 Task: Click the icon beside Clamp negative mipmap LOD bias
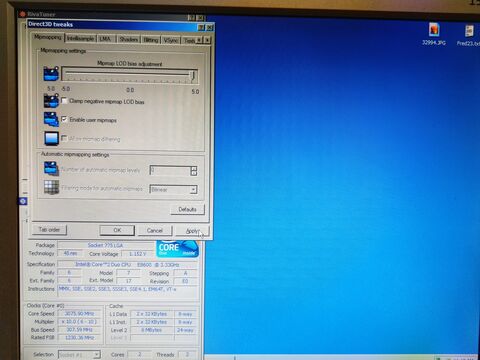pos(51,101)
